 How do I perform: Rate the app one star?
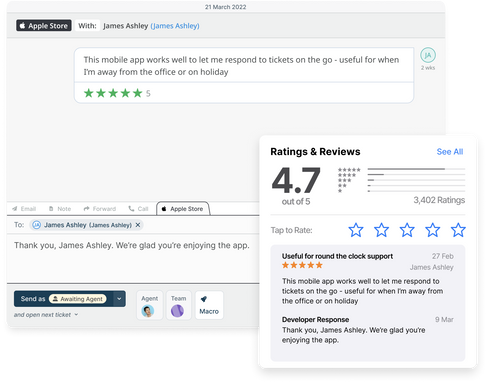356,230
